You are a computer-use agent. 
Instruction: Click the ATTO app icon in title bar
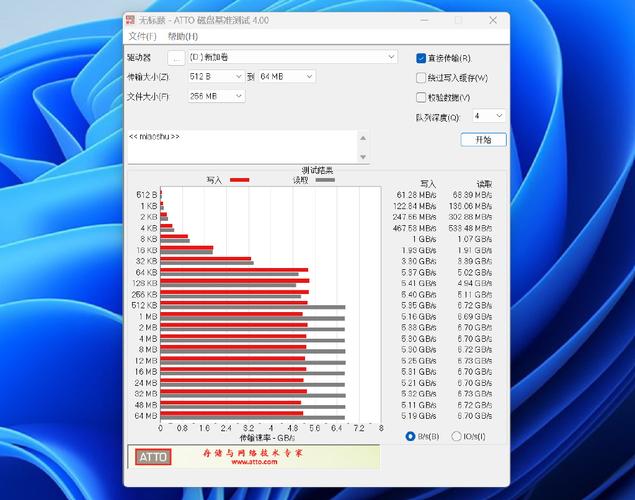130,20
